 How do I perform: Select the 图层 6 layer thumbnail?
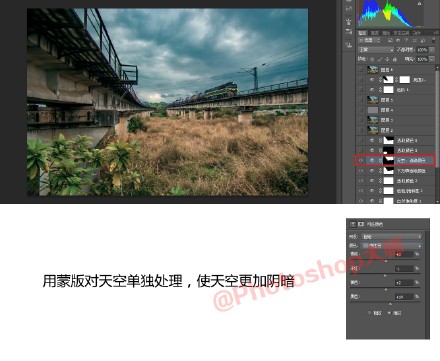coord(373,70)
